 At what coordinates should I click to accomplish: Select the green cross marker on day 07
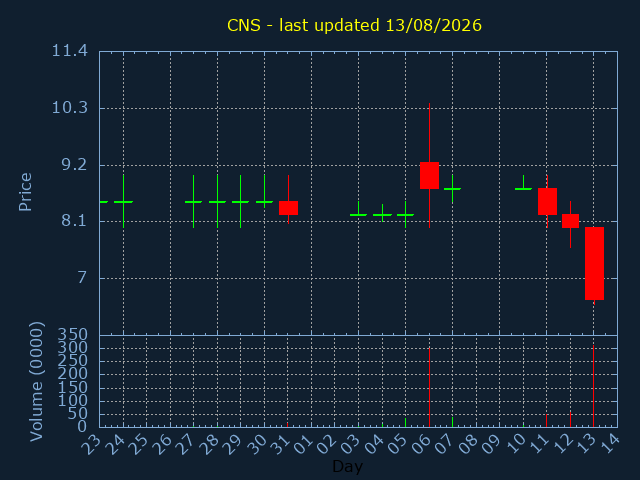coord(452,189)
